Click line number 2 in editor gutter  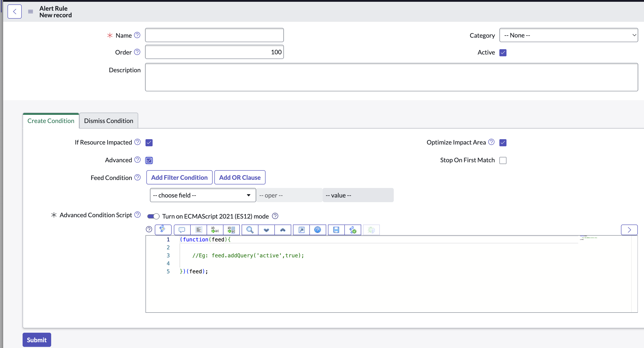click(x=168, y=247)
